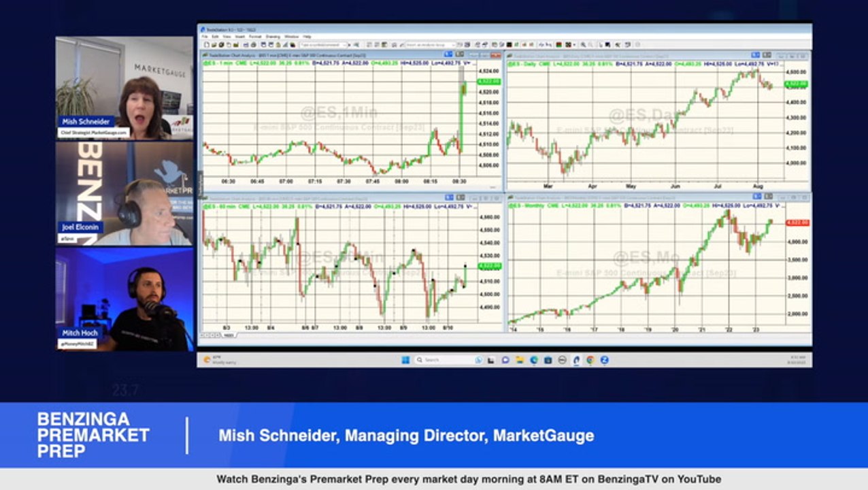Click the printer icon in the toolbar

pyautogui.click(x=253, y=45)
